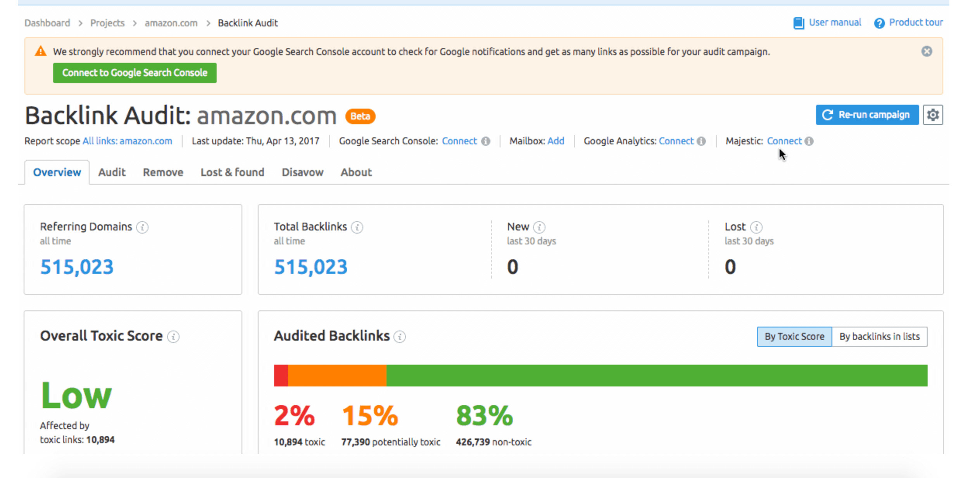Open the User manual

click(x=835, y=23)
